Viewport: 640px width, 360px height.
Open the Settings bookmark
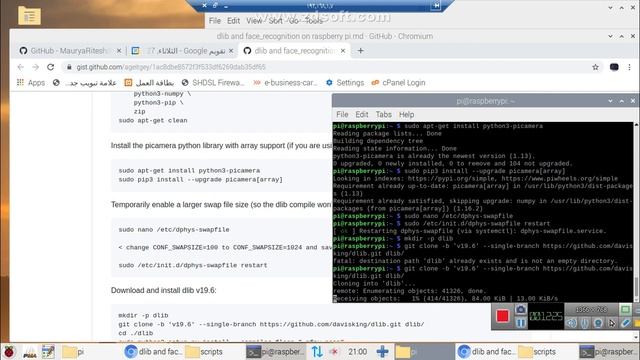coord(345,82)
